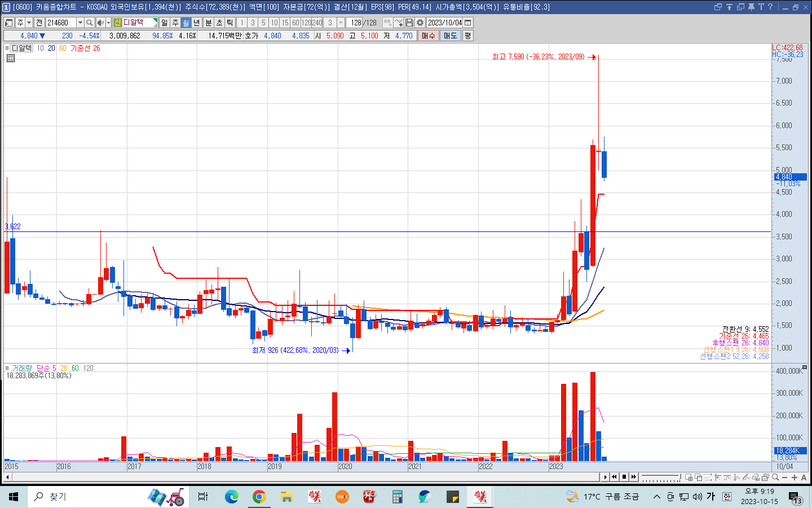Stop chart replay
The height and width of the screenshot is (508, 812).
pos(624,477)
